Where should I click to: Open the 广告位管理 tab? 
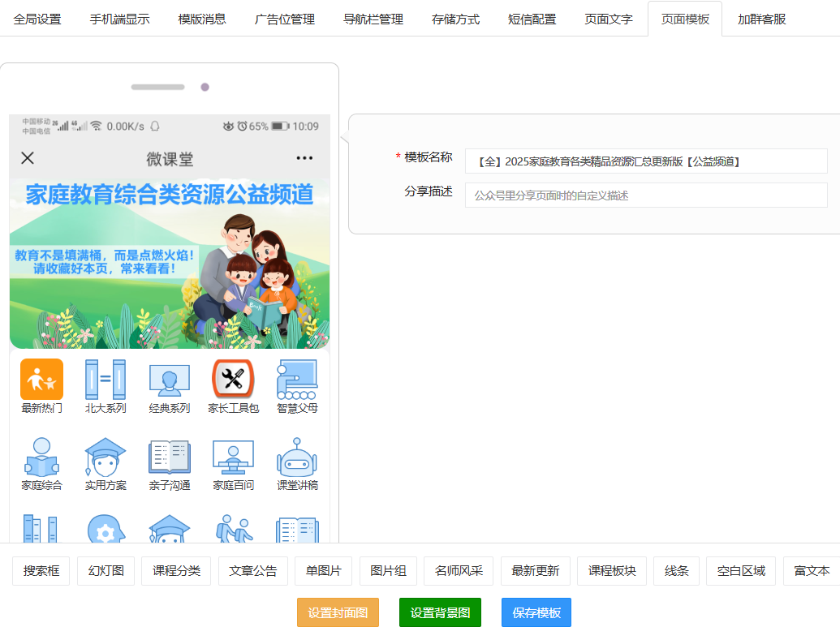click(x=284, y=19)
